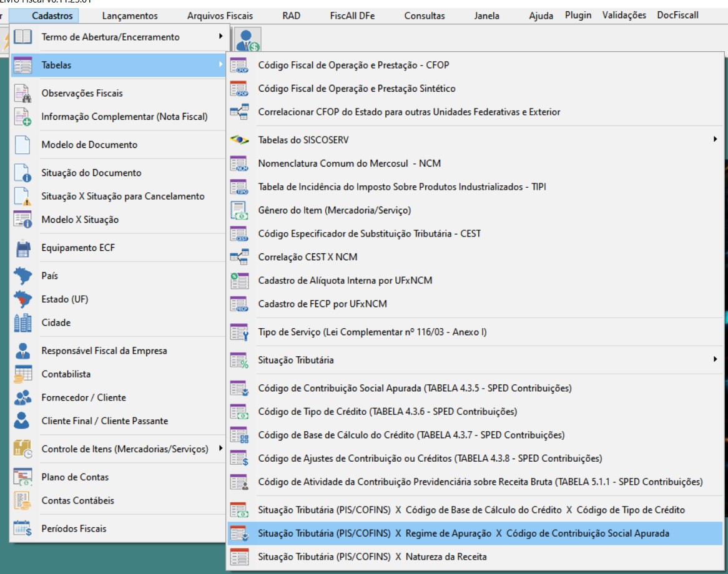728x574 pixels.
Task: Open the Validações menu
Action: tap(624, 16)
